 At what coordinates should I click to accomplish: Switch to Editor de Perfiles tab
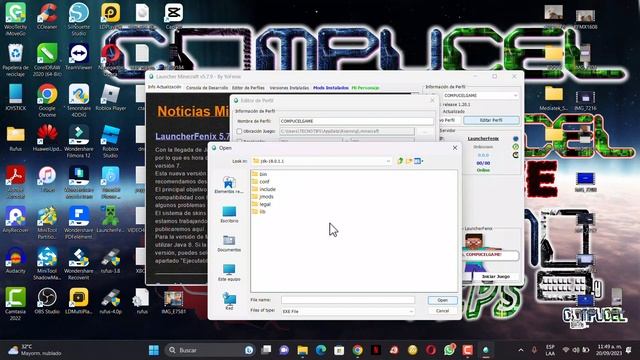coord(248,88)
